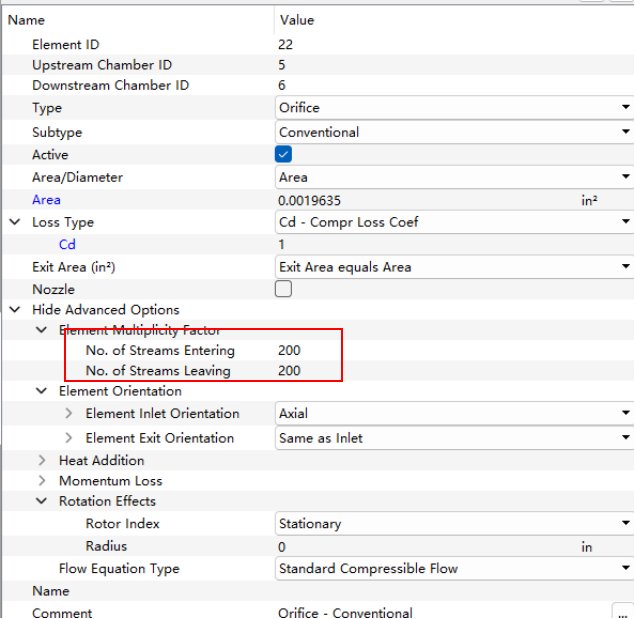Collapse the Loss Type section
The height and width of the screenshot is (619, 635).
click(15, 222)
